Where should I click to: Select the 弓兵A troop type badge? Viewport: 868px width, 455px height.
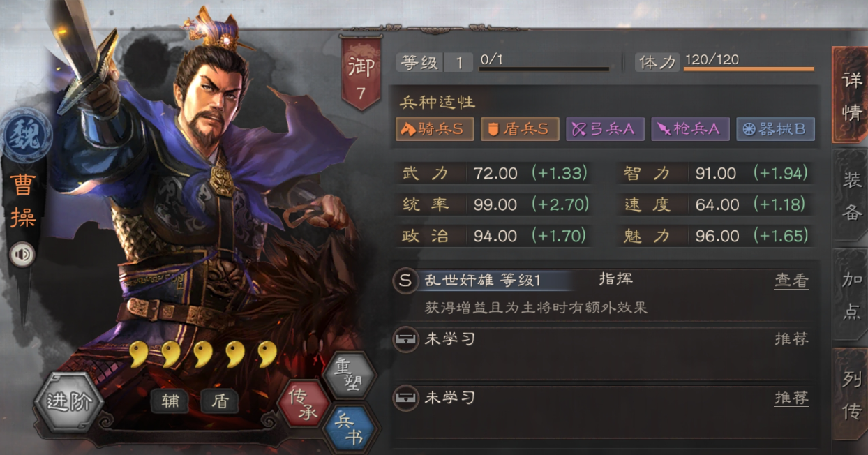(x=605, y=129)
